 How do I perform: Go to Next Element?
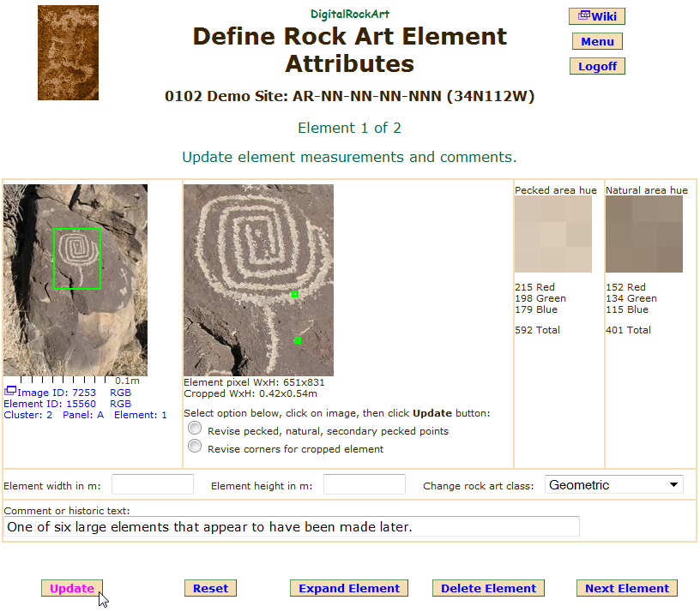(626, 588)
